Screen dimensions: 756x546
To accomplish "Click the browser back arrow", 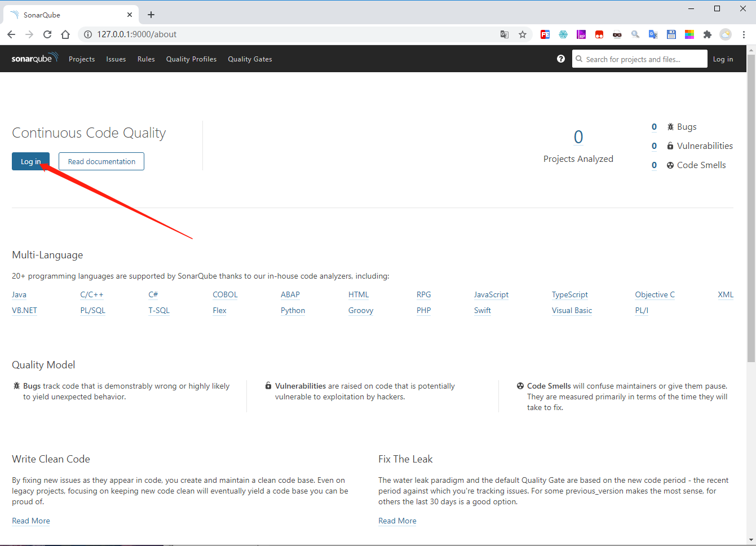I will point(11,34).
